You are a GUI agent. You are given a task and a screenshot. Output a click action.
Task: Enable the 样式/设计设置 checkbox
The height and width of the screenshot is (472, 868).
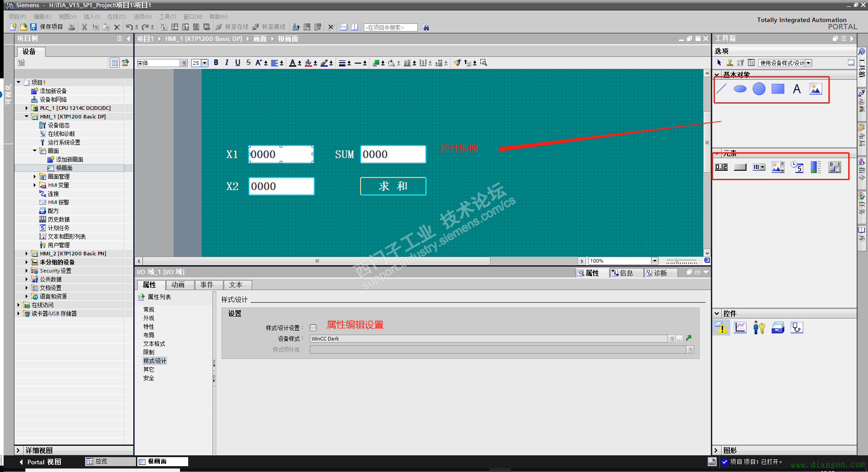point(313,328)
